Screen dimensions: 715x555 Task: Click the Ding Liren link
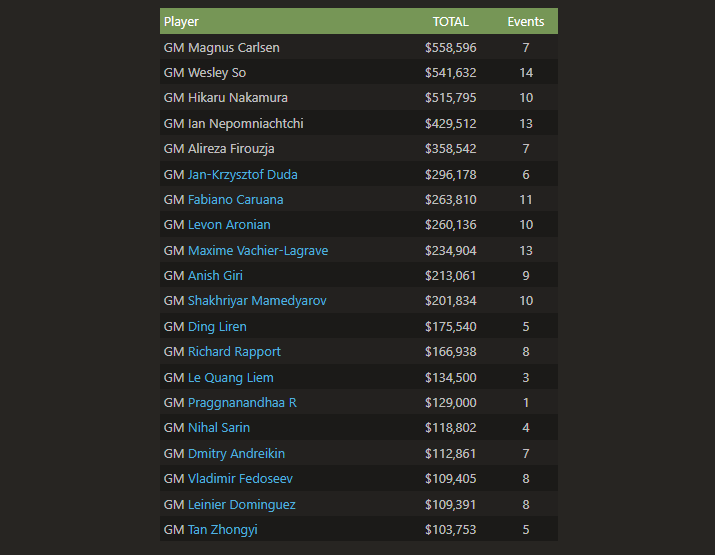217,326
